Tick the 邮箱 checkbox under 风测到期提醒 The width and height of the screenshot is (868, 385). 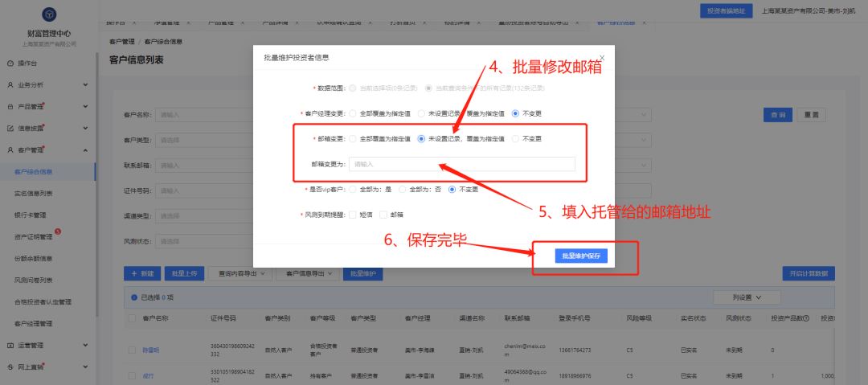pyautogui.click(x=384, y=215)
